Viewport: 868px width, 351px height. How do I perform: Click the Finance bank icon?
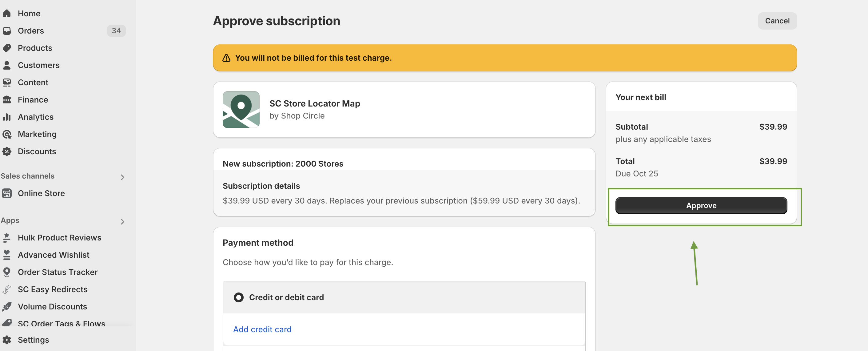[7, 99]
